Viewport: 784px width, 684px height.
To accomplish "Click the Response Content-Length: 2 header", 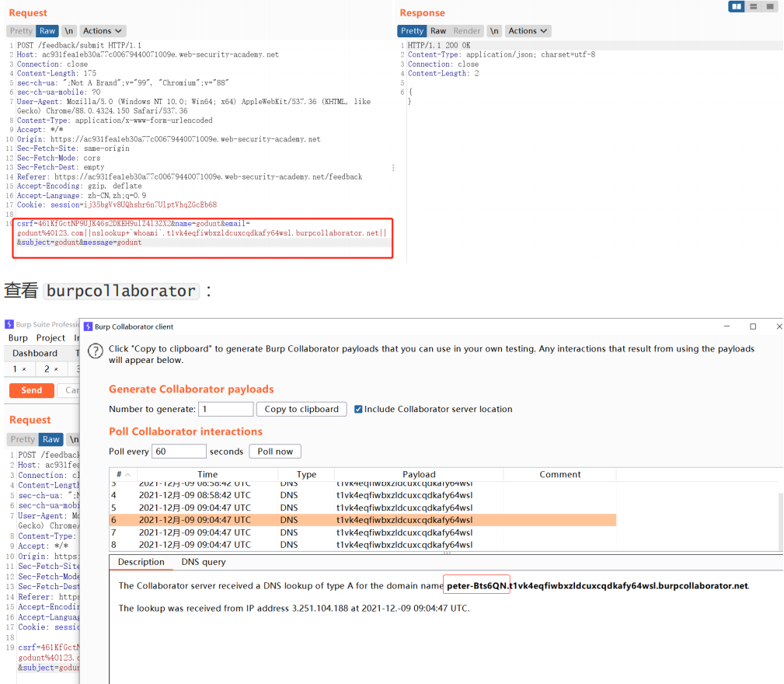I will coord(443,74).
